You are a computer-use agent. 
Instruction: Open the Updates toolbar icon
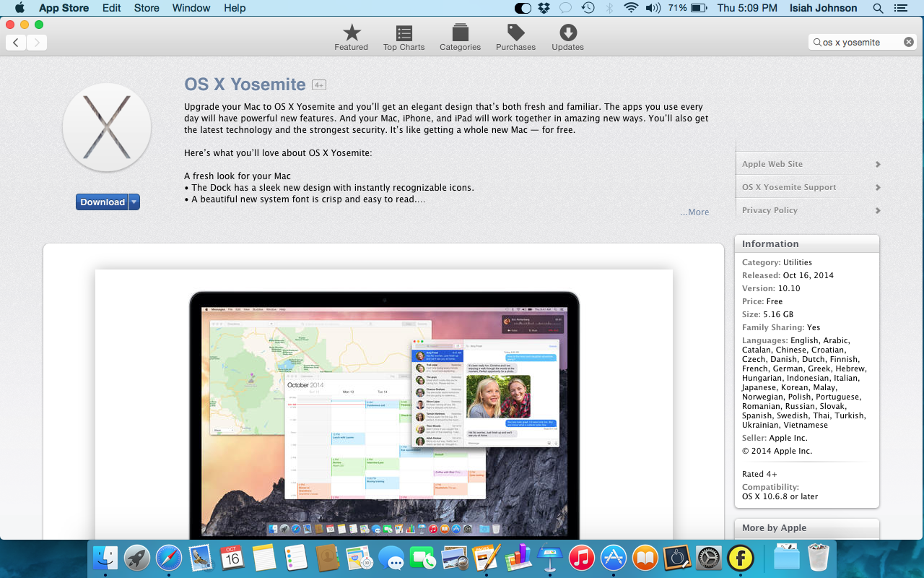tap(568, 33)
